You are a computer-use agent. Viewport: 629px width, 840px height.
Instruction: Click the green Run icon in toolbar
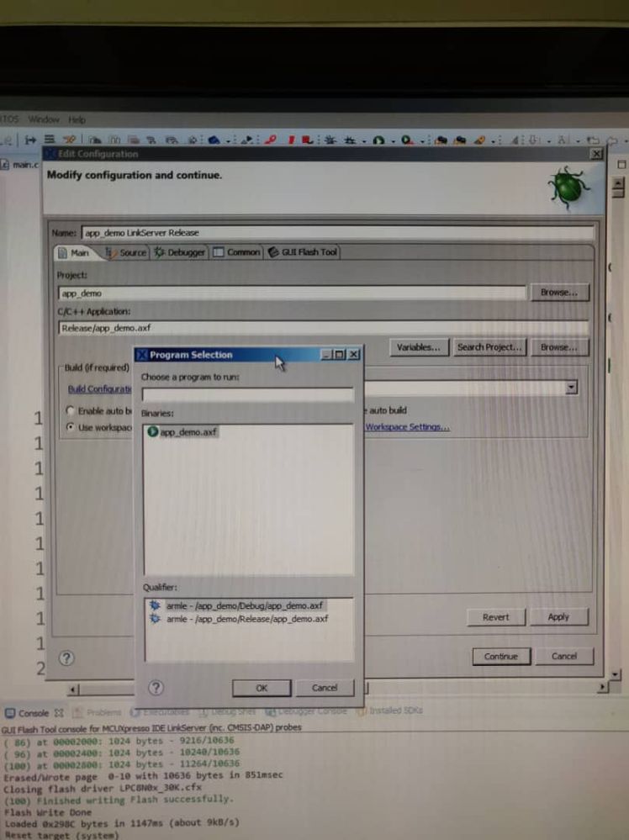pos(378,140)
